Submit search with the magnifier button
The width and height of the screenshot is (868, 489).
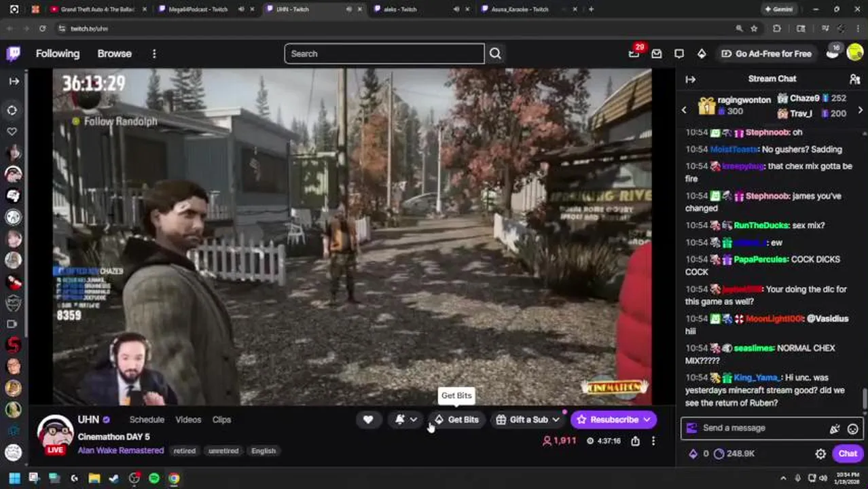click(495, 54)
